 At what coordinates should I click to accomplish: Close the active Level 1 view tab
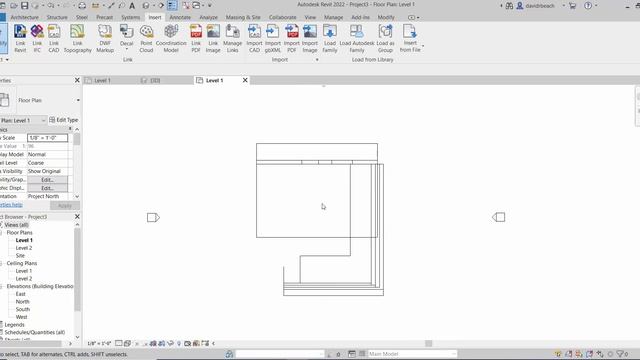[245, 80]
